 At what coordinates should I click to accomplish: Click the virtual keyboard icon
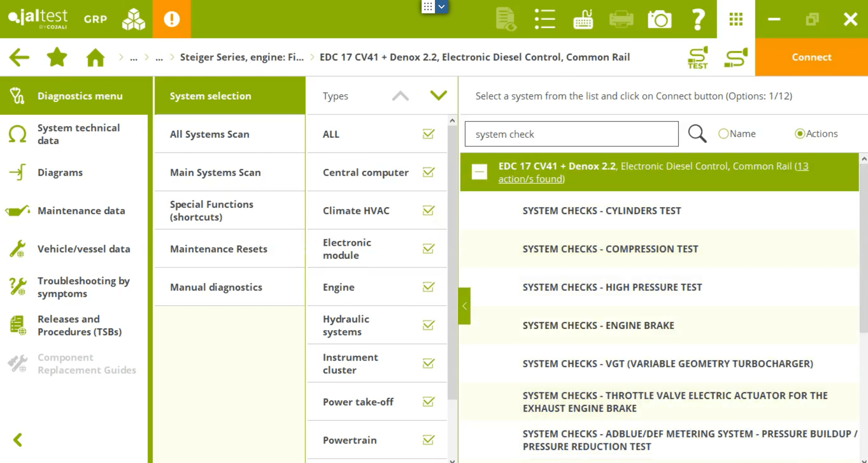click(x=583, y=19)
